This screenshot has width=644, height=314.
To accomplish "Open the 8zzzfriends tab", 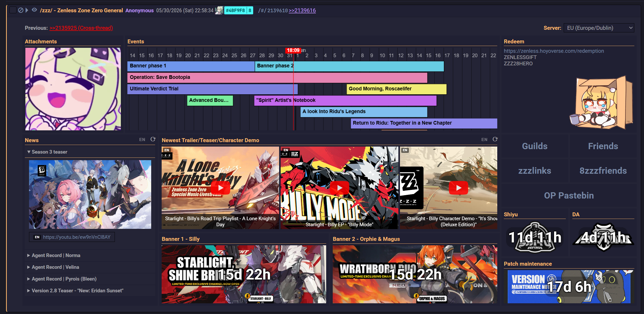I will [603, 171].
